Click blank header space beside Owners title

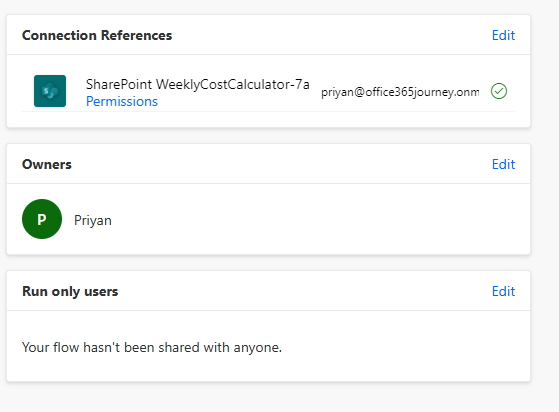282,164
